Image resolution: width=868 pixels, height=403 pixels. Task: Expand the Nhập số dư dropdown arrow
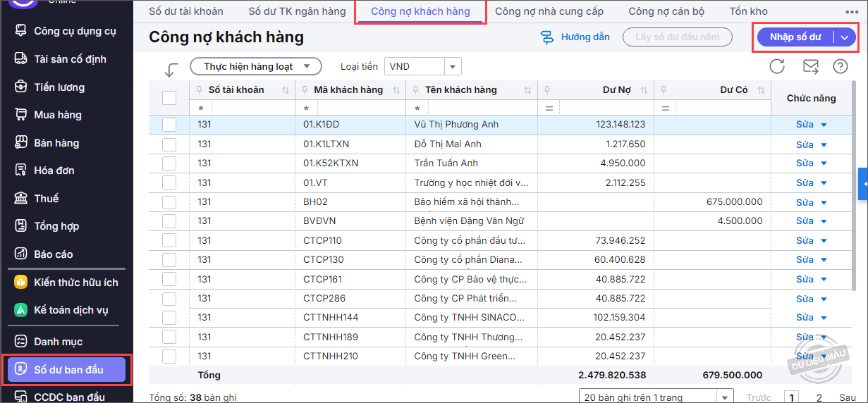point(844,38)
